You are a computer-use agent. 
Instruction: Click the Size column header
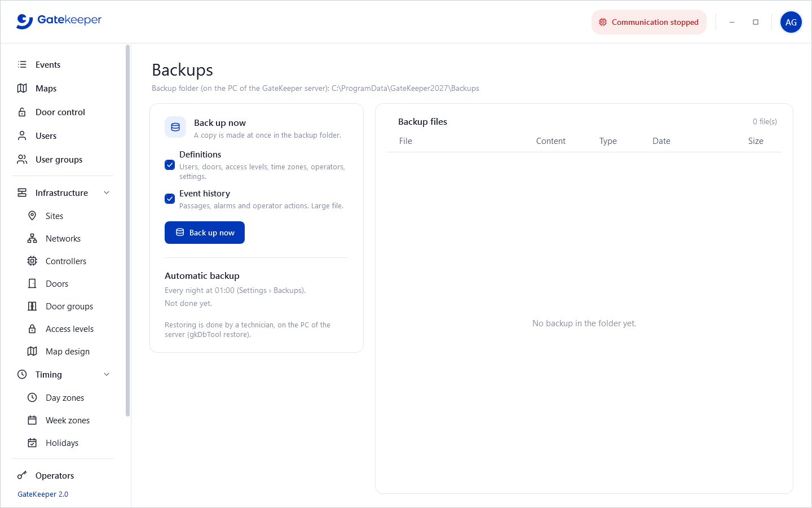coord(756,141)
